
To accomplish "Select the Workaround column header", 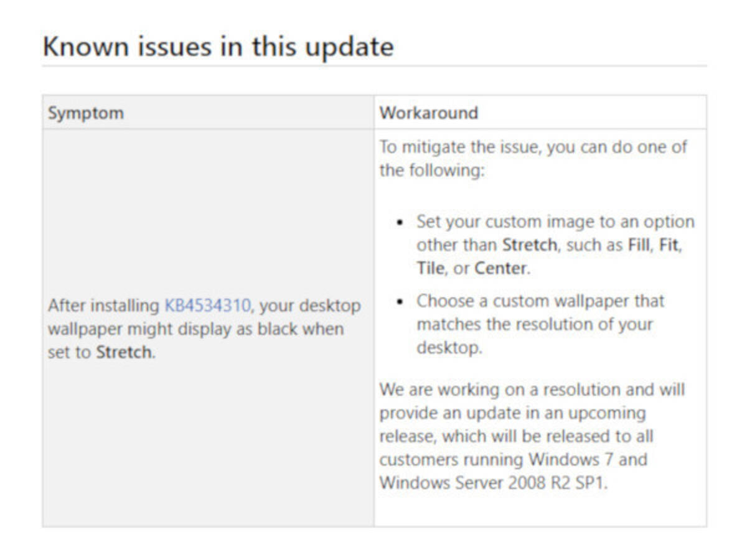I will click(x=429, y=113).
